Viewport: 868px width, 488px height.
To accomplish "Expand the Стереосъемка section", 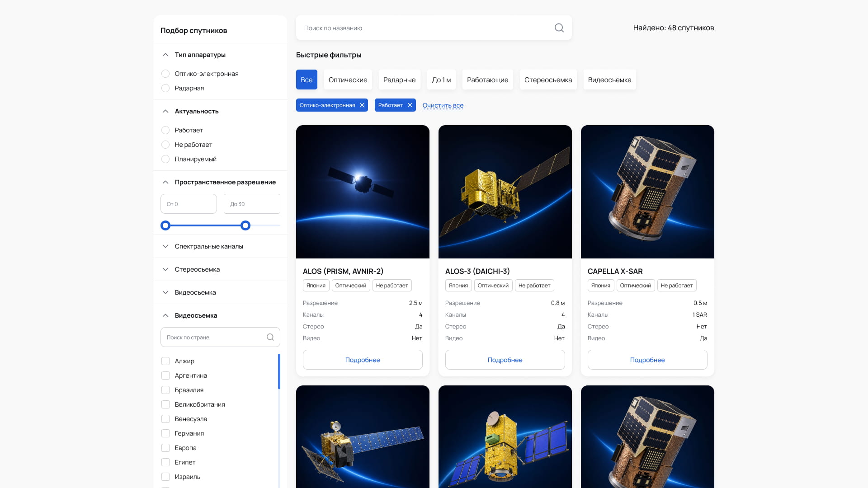I will (x=165, y=269).
